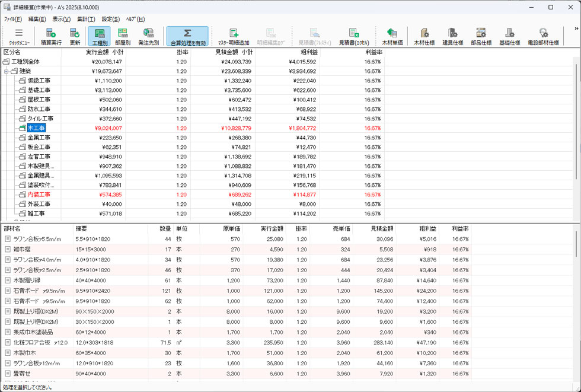This screenshot has height=392, width=581.
Task: Click the folder icon beside 工種別全体
Action: [x=7, y=62]
